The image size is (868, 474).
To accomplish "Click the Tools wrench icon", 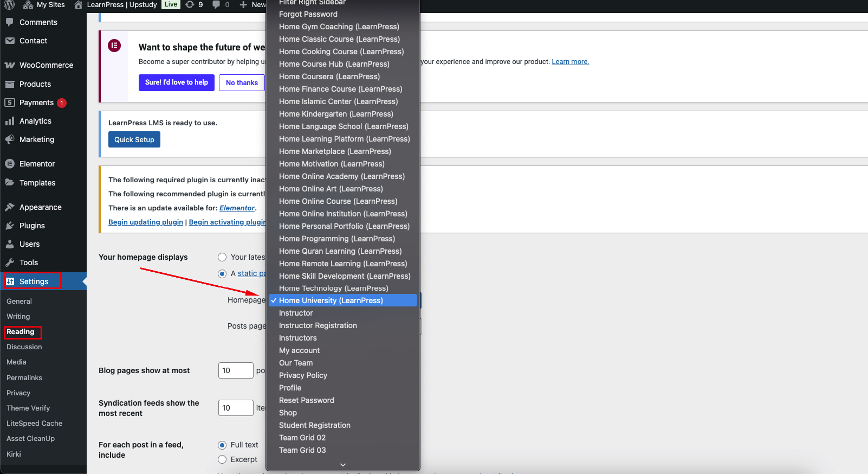I will pyautogui.click(x=10, y=262).
